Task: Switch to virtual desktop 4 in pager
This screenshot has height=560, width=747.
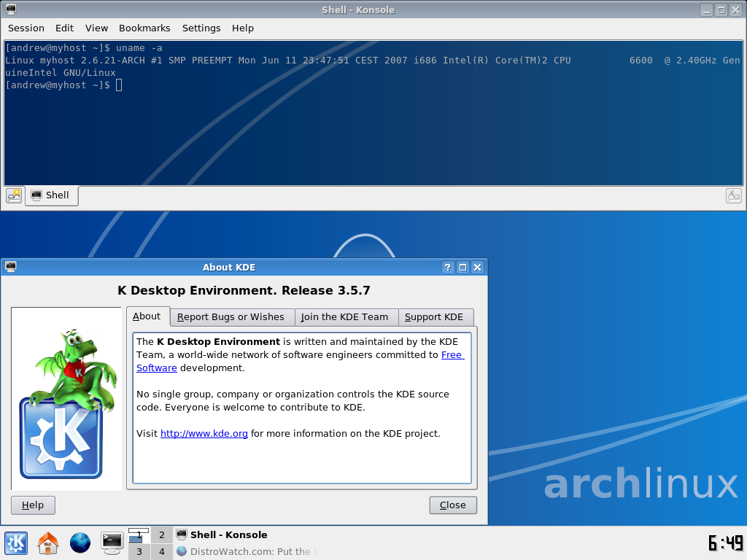Action: coord(162,551)
